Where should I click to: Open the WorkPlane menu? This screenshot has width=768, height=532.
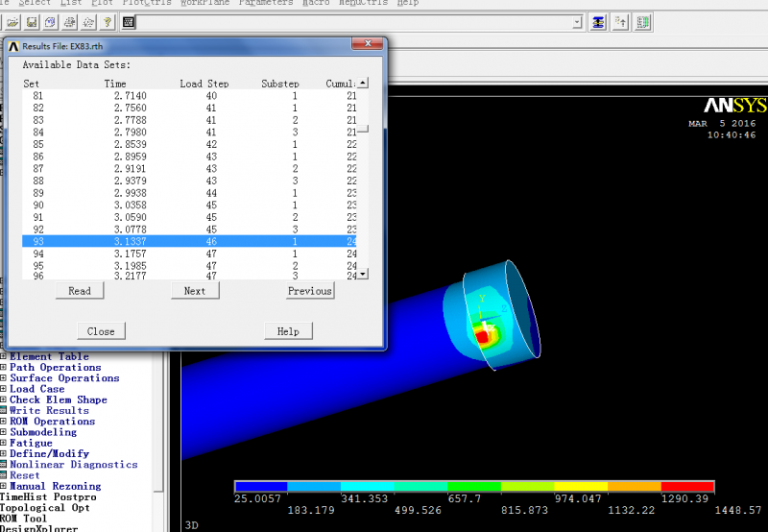click(204, 3)
